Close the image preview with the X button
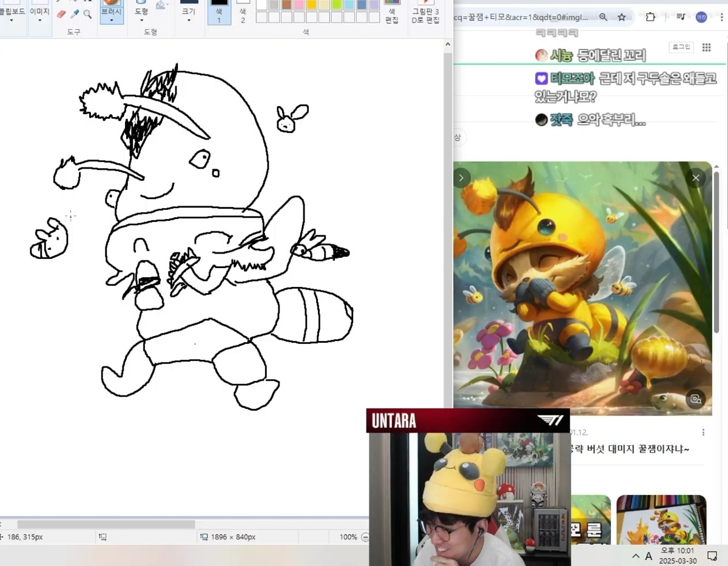Image resolution: width=728 pixels, height=566 pixels. [x=696, y=178]
